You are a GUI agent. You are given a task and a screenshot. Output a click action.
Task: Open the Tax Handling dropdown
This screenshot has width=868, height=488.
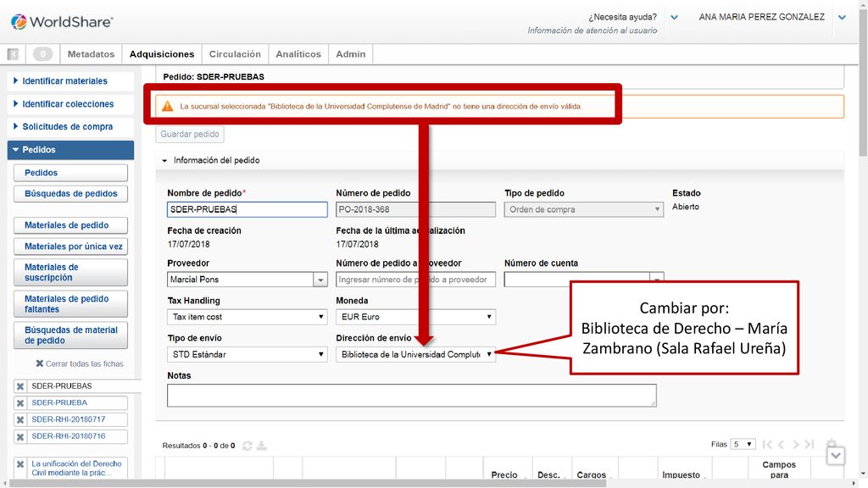[247, 317]
